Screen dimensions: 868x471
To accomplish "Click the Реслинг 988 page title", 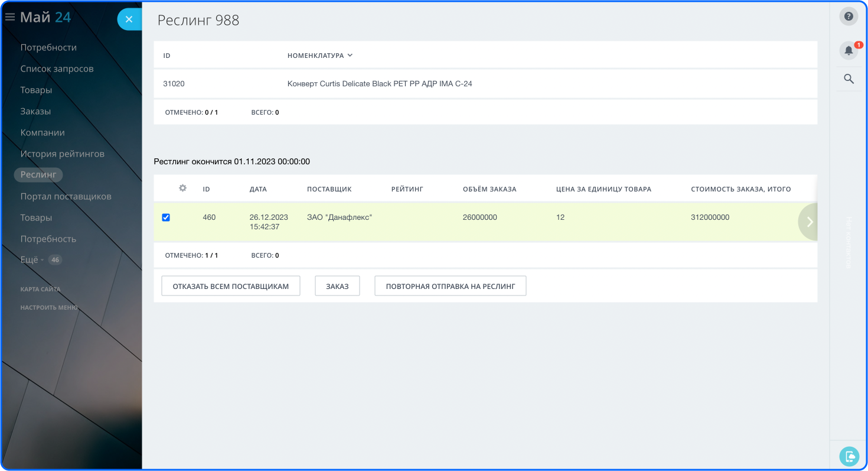I will coord(198,20).
